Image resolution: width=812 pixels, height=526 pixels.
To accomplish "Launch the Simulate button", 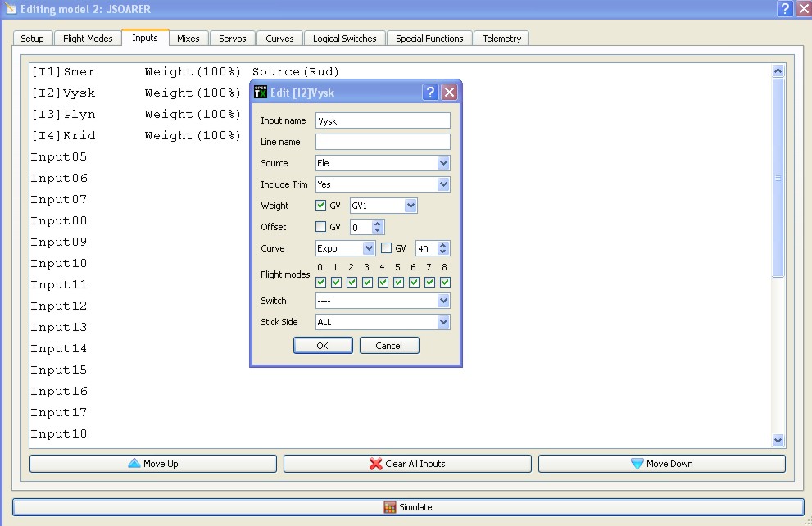I will click(408, 507).
